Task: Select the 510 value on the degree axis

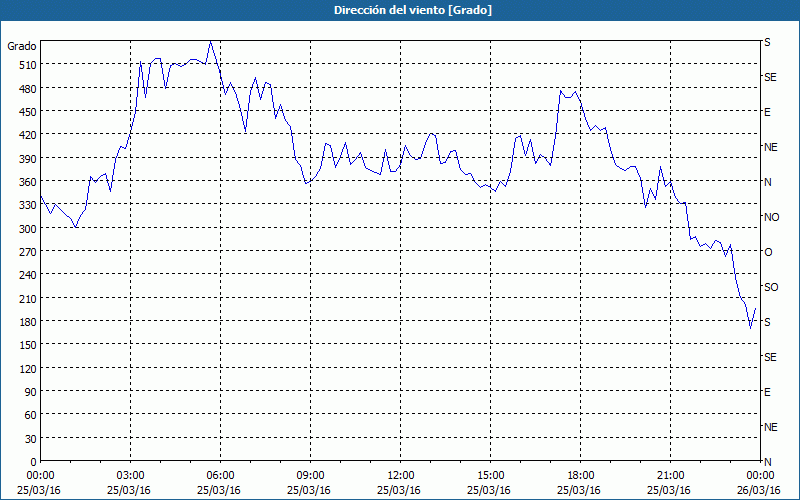Action: [28, 65]
